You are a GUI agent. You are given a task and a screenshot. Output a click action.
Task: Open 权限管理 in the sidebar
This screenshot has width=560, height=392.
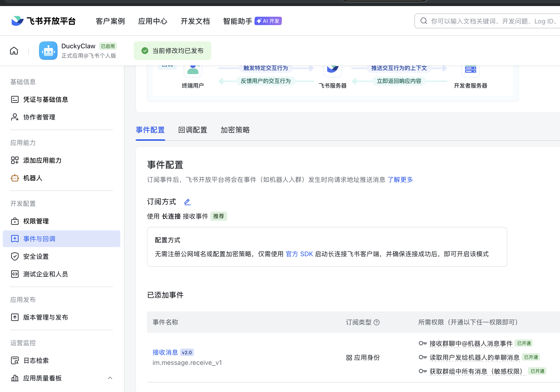(x=36, y=221)
